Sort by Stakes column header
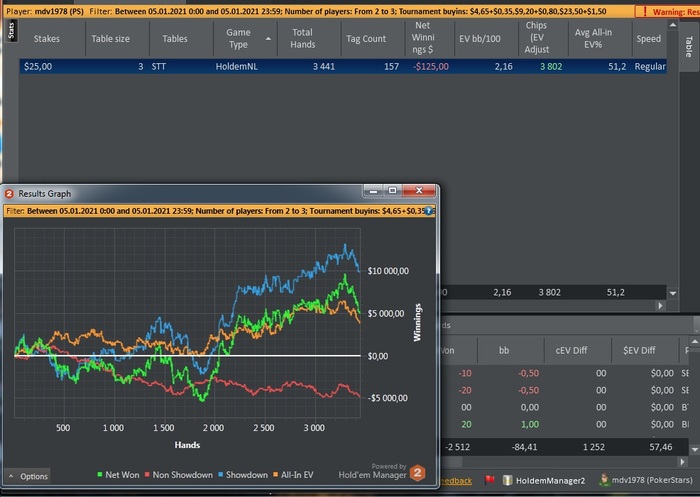The height and width of the screenshot is (497, 700). (46, 39)
